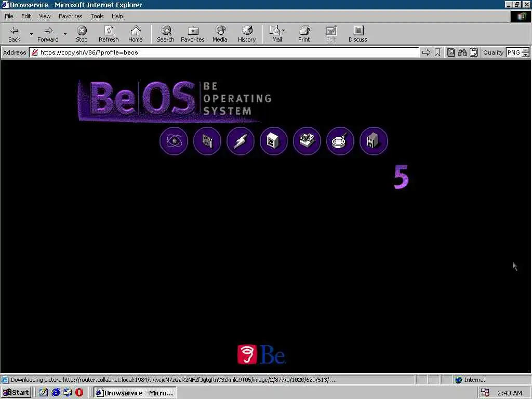The image size is (532, 399).
Task: Open the File menu
Action: point(9,16)
